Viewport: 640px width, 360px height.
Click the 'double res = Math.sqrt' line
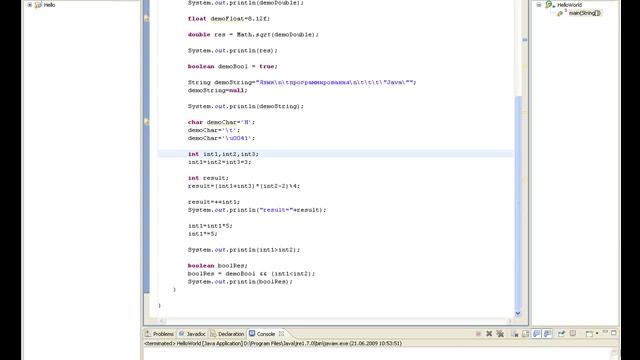253,34
